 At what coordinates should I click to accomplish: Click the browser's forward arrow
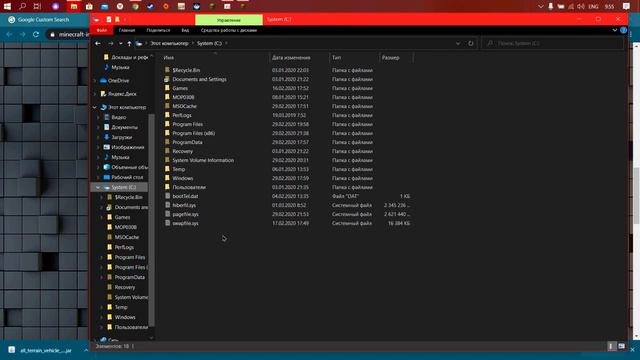(22, 34)
